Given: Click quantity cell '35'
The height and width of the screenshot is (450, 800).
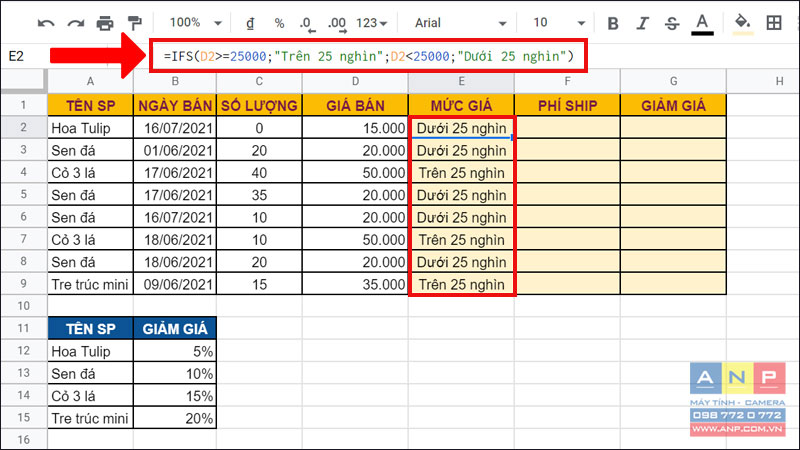Looking at the screenshot, I should [x=259, y=195].
